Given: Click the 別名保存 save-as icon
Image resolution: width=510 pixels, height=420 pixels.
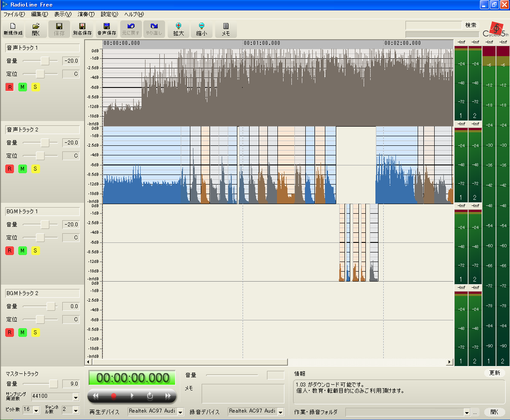Looking at the screenshot, I should tap(82, 29).
